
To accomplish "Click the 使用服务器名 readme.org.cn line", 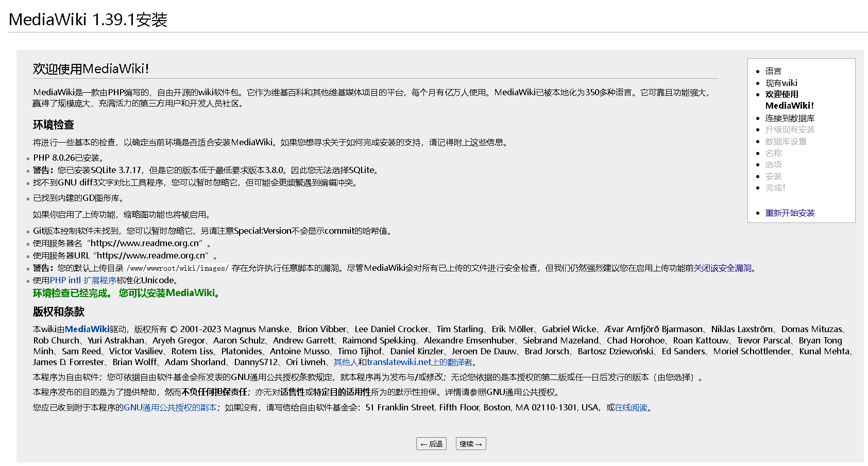I will [122, 243].
